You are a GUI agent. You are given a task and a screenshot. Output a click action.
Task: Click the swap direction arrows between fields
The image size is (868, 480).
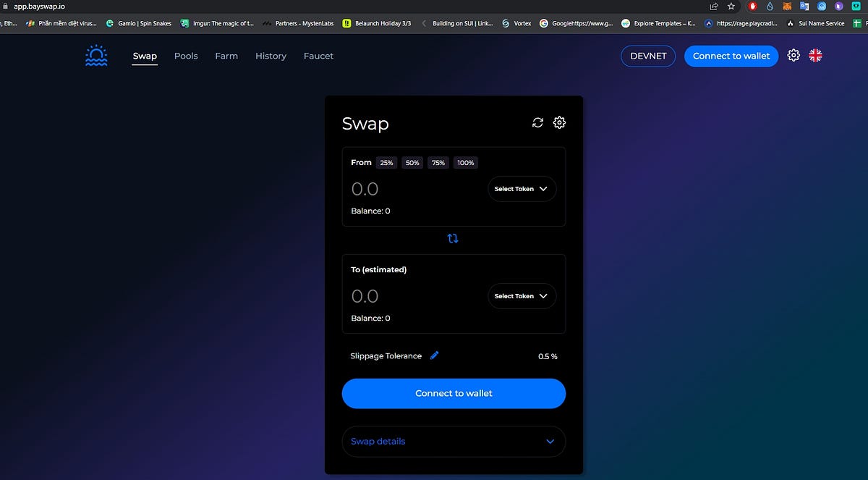point(454,238)
